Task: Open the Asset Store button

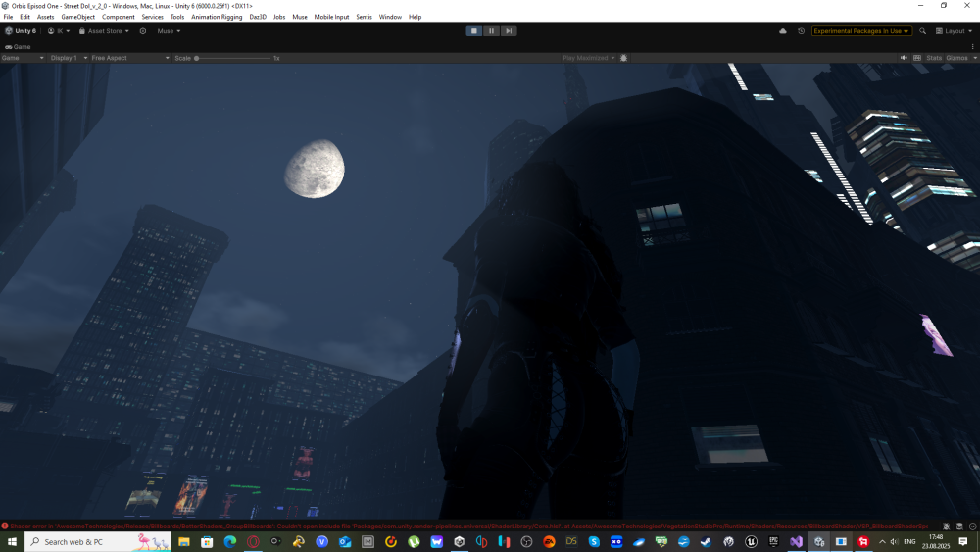Action: click(x=106, y=31)
